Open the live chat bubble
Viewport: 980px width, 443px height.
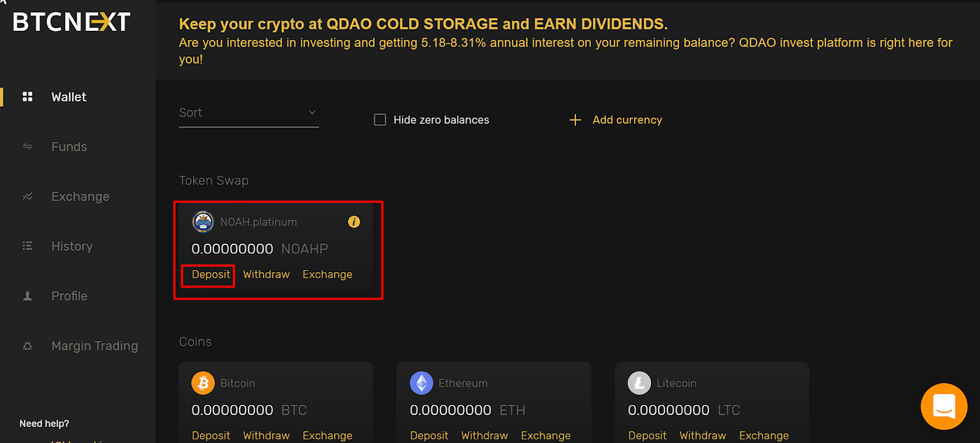point(944,406)
